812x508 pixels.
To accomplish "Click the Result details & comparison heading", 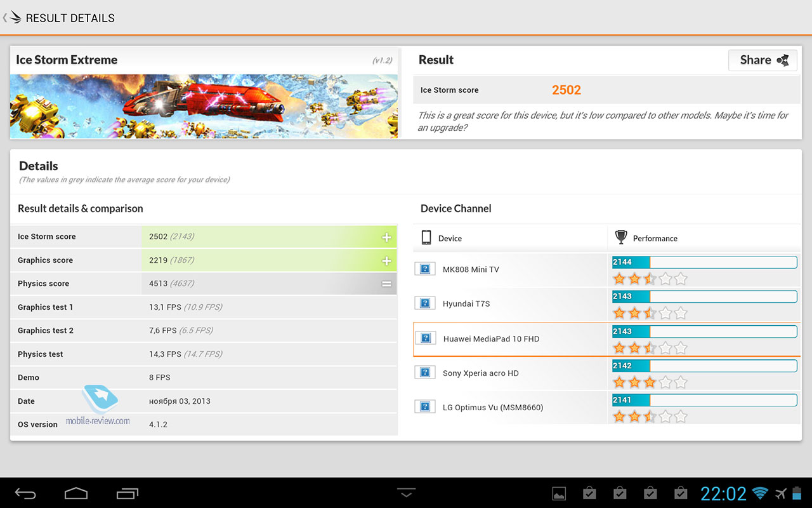I will pyautogui.click(x=81, y=208).
